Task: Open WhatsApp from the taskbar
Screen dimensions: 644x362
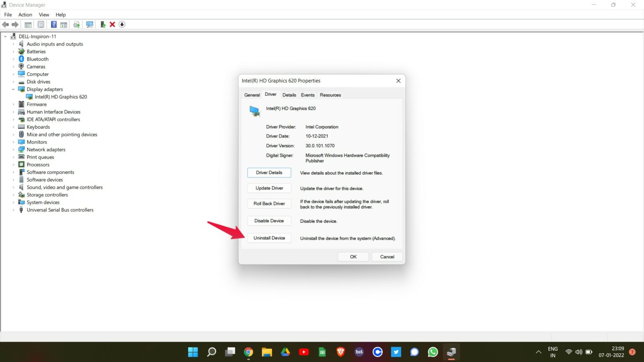Action: click(x=433, y=352)
